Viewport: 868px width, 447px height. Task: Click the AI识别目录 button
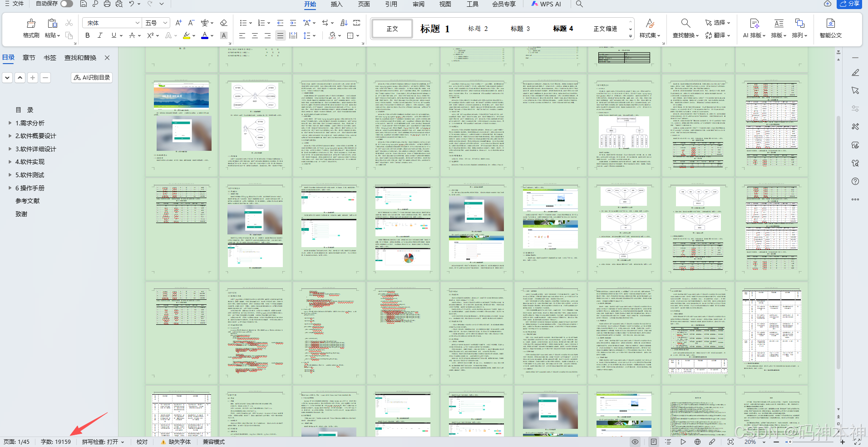(92, 78)
